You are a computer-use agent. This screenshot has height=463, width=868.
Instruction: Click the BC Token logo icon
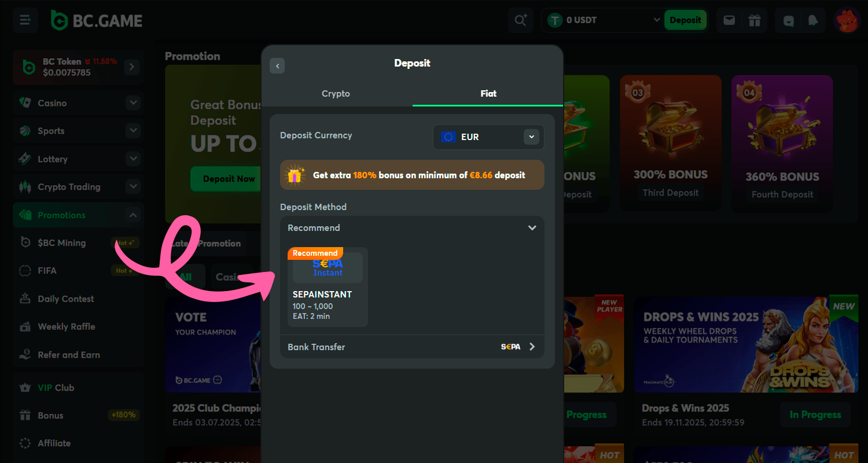point(29,67)
